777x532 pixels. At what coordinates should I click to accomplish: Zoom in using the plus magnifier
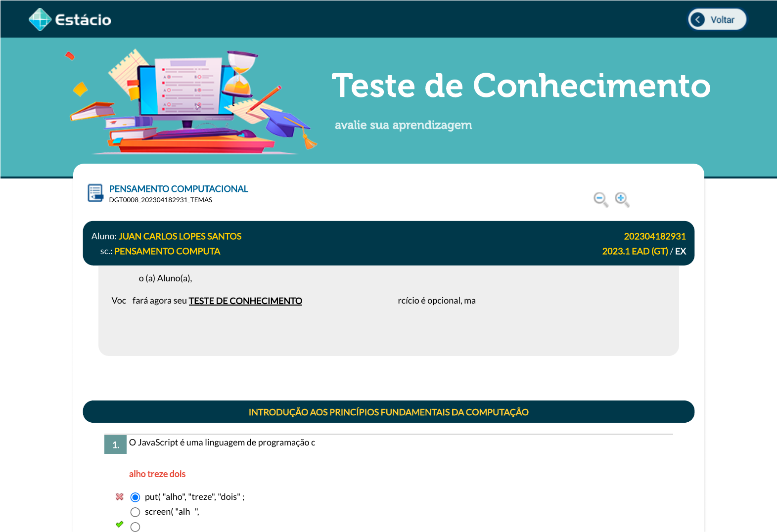[622, 199]
